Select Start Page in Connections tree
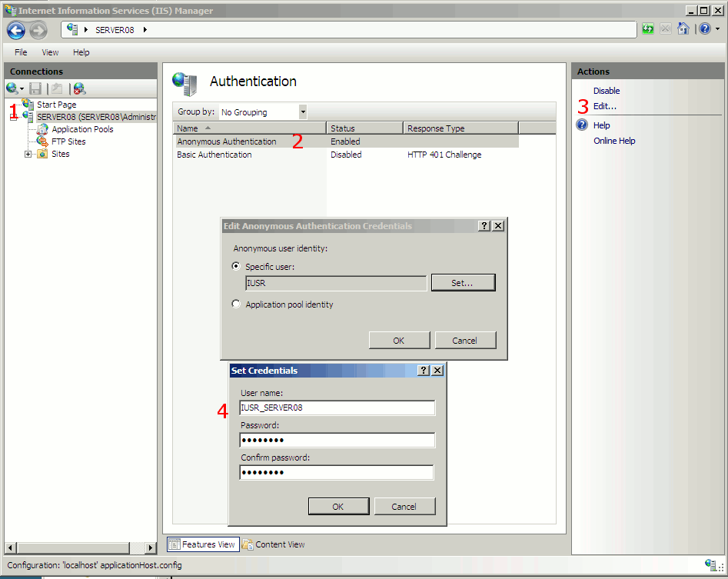This screenshot has width=728, height=579. pyautogui.click(x=57, y=105)
